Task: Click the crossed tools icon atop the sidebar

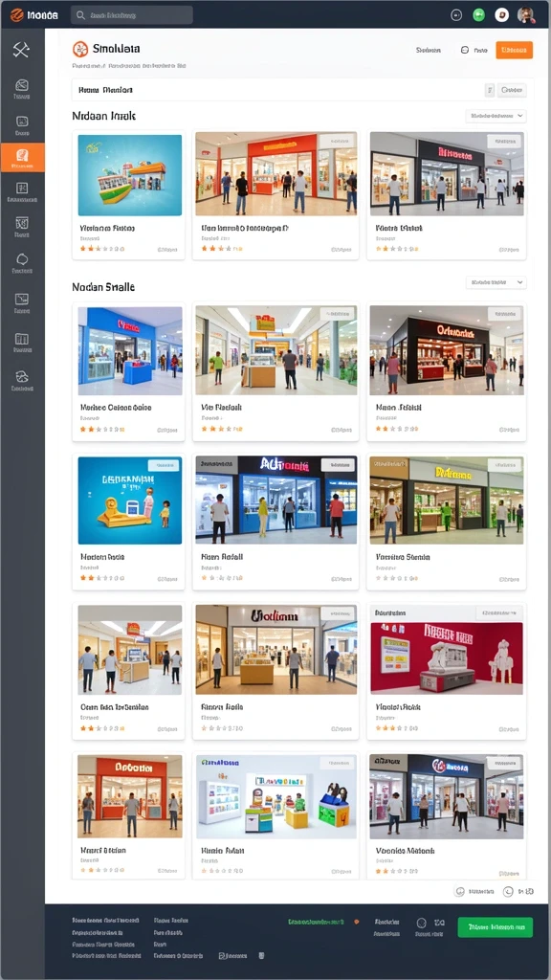Action: coord(21,50)
